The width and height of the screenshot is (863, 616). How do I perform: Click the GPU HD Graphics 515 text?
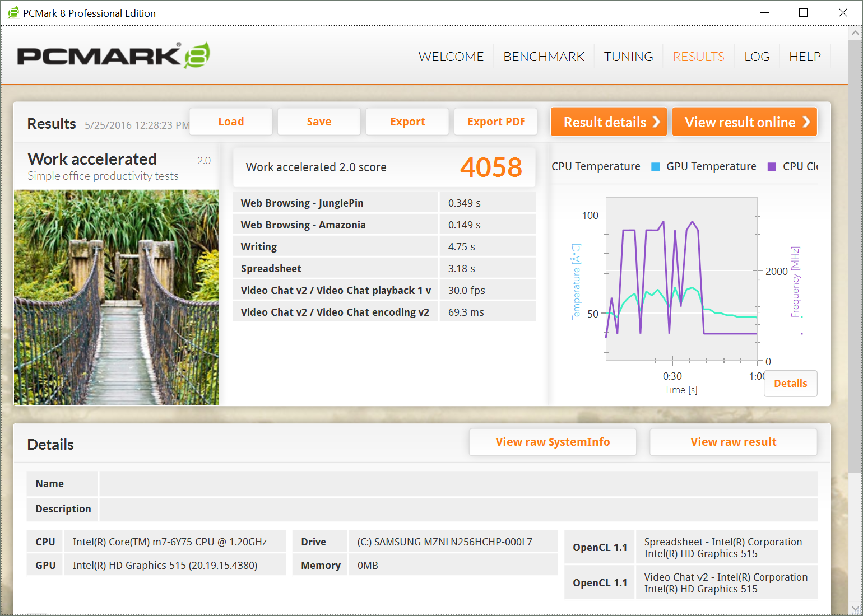coord(165,565)
